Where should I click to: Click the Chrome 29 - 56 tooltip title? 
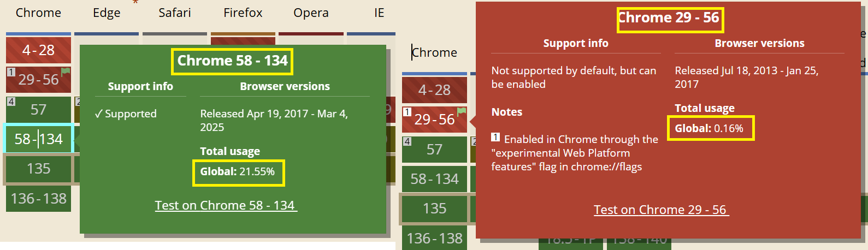669,18
